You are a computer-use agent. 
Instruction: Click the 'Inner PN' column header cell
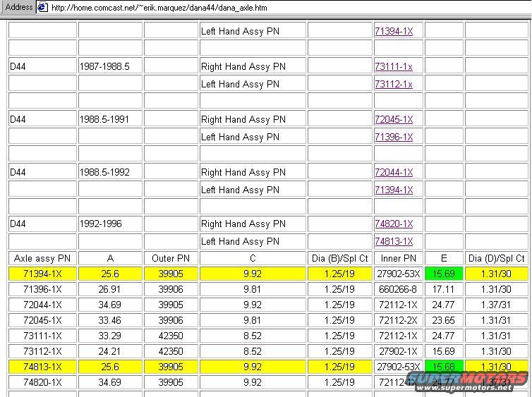pos(398,259)
